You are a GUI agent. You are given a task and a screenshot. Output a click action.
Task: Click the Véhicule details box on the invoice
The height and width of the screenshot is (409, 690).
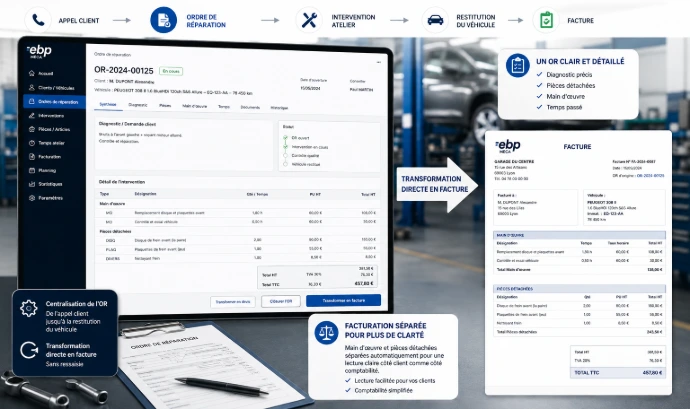coord(624,207)
